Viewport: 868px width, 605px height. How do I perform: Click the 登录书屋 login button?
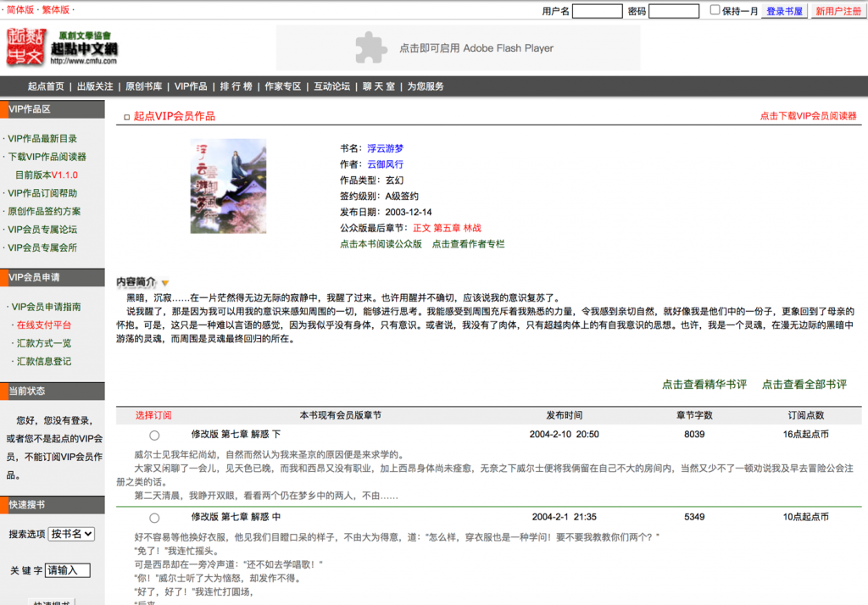pos(784,11)
